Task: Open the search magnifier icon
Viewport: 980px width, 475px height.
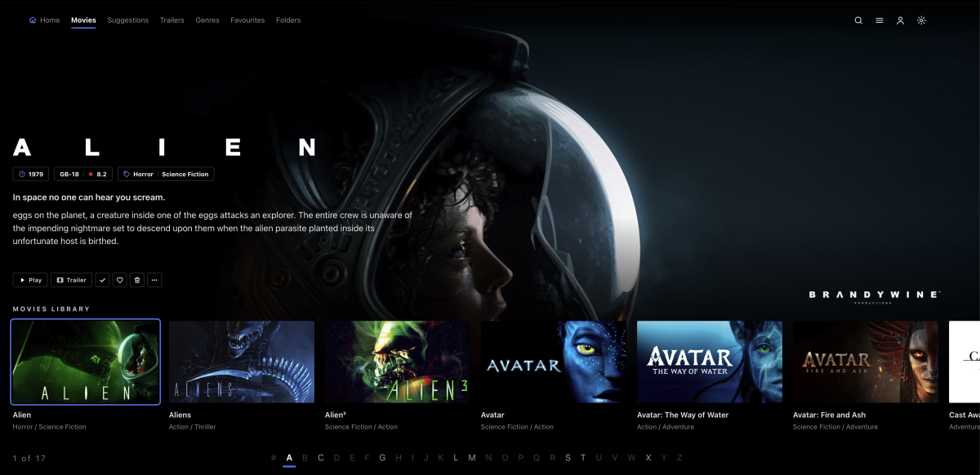Action: click(858, 20)
